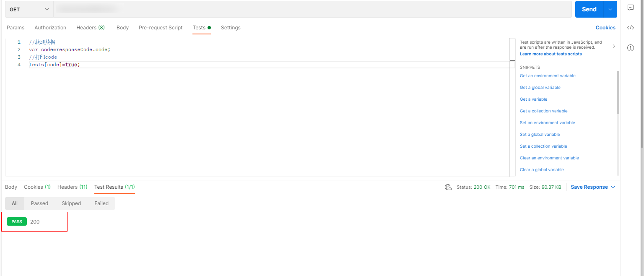Insert Set a collection variable snippet
The width and height of the screenshot is (644, 276).
[543, 146]
